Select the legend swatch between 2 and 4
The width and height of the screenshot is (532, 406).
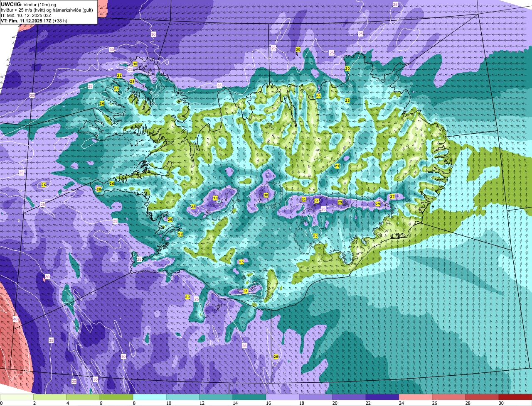click(50, 397)
